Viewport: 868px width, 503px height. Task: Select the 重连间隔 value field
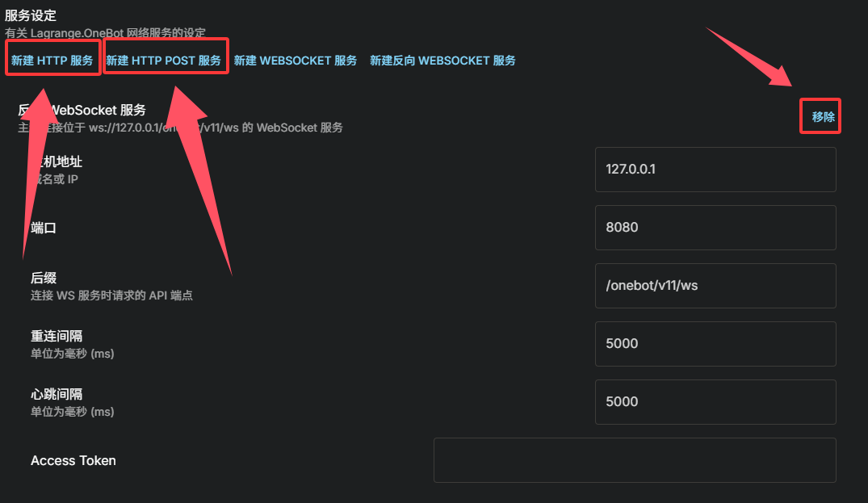[715, 344]
